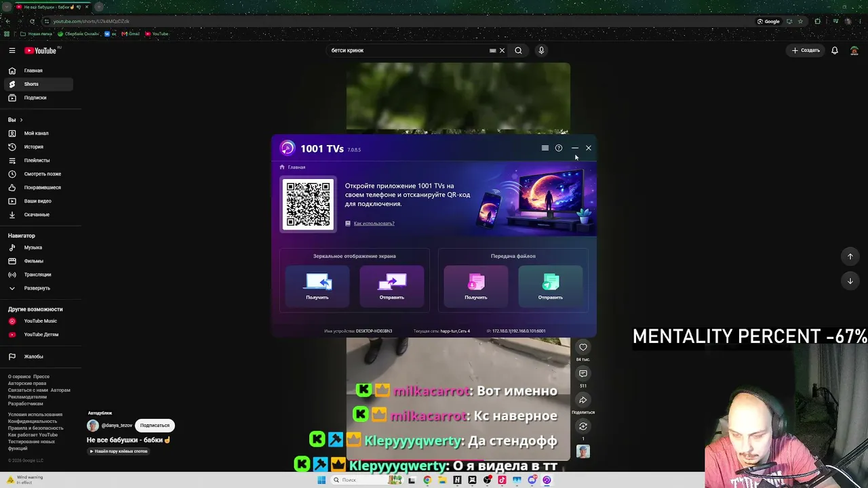Screen dimensions: 868x488
Task: Remix this Short
Action: tap(583, 426)
